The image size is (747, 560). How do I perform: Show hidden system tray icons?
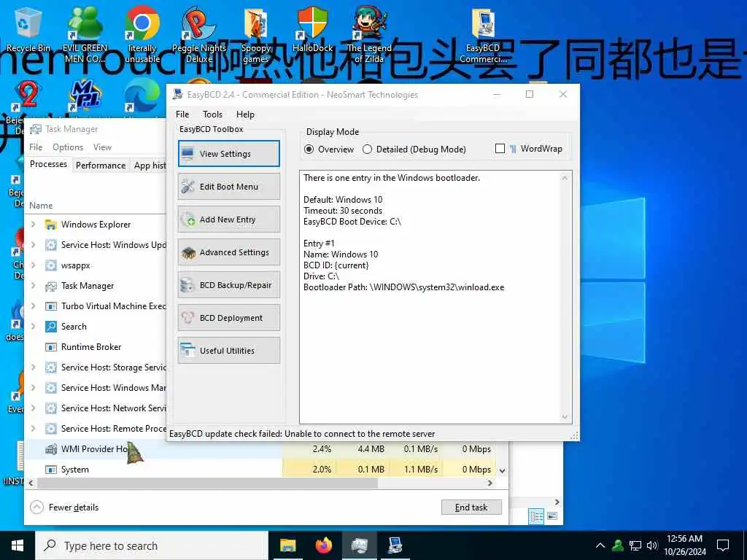(x=600, y=545)
